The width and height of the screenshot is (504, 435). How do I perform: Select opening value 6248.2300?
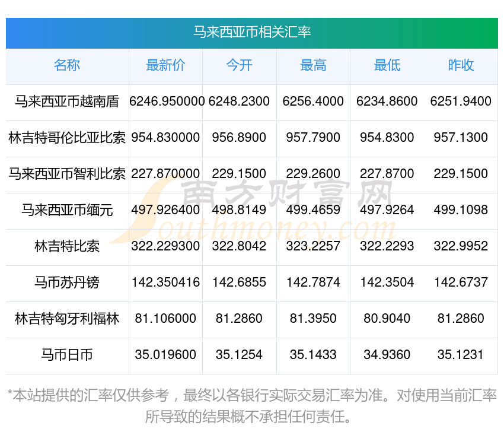[239, 101]
